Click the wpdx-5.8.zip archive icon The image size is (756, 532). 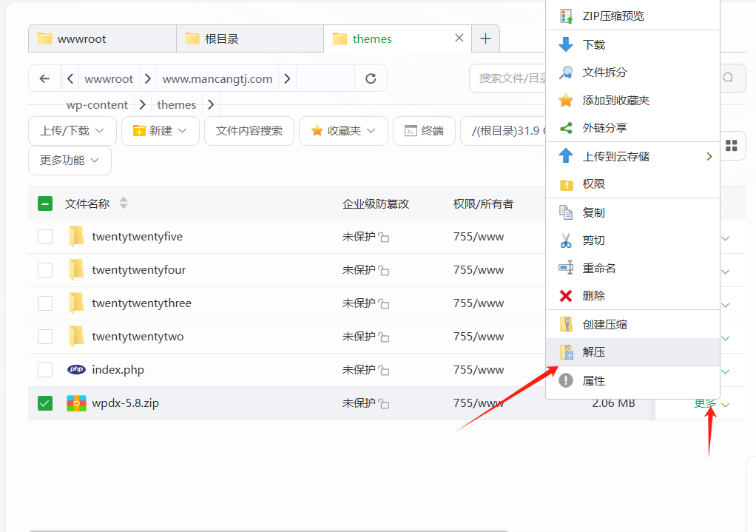click(x=76, y=403)
